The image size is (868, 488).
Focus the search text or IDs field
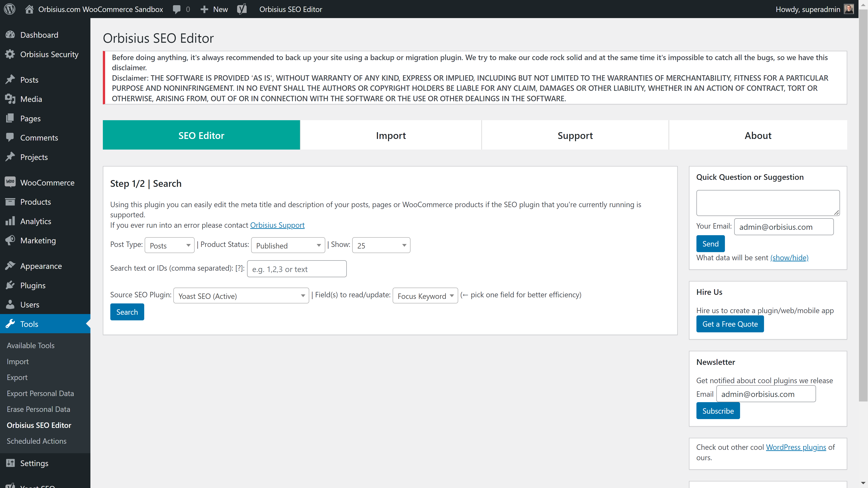pos(297,269)
